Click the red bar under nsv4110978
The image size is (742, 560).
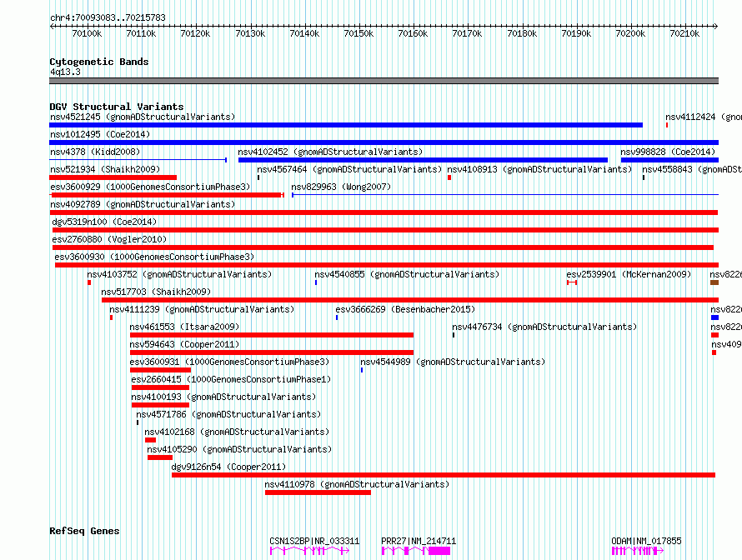tap(318, 492)
